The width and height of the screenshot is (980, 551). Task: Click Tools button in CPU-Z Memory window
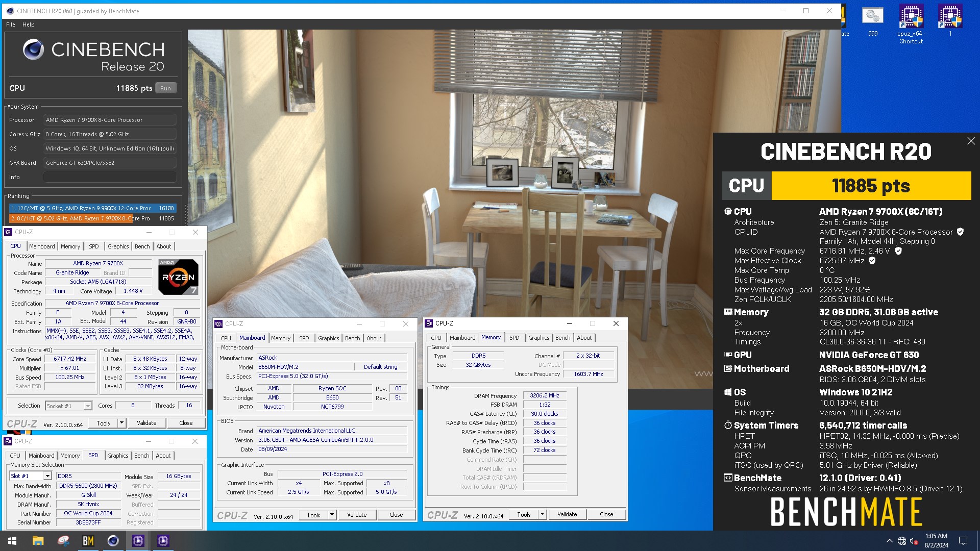pos(524,514)
